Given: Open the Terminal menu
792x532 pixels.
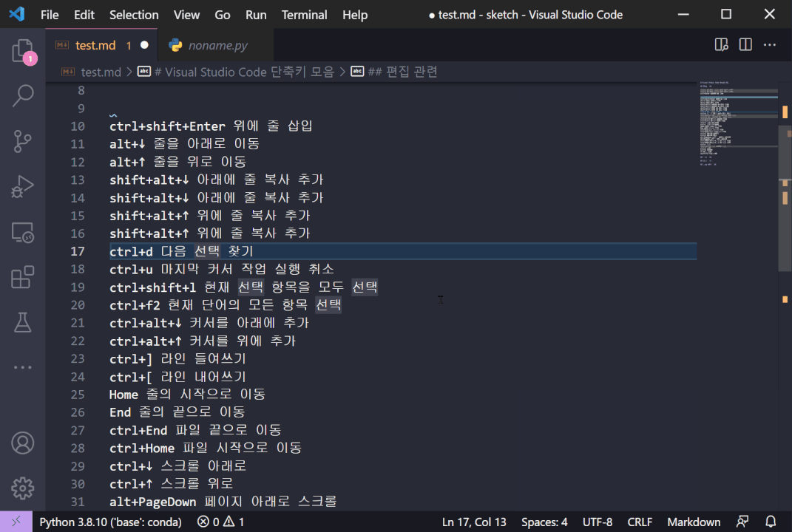Looking at the screenshot, I should click(304, 15).
